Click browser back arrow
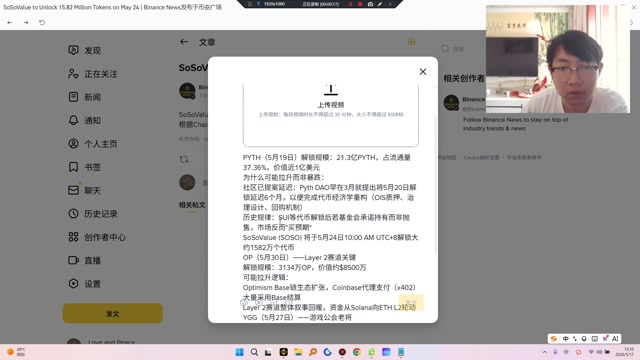Viewport: 640px width, 360px height. pos(9,22)
